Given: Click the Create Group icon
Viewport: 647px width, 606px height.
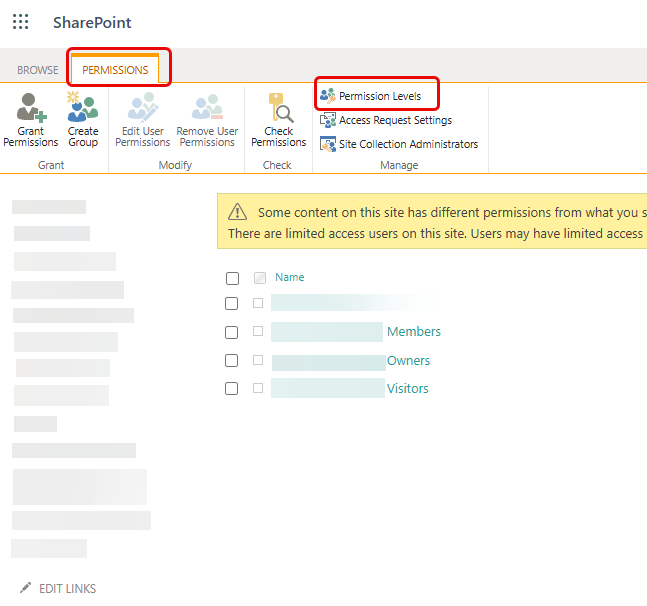Looking at the screenshot, I should [x=83, y=107].
